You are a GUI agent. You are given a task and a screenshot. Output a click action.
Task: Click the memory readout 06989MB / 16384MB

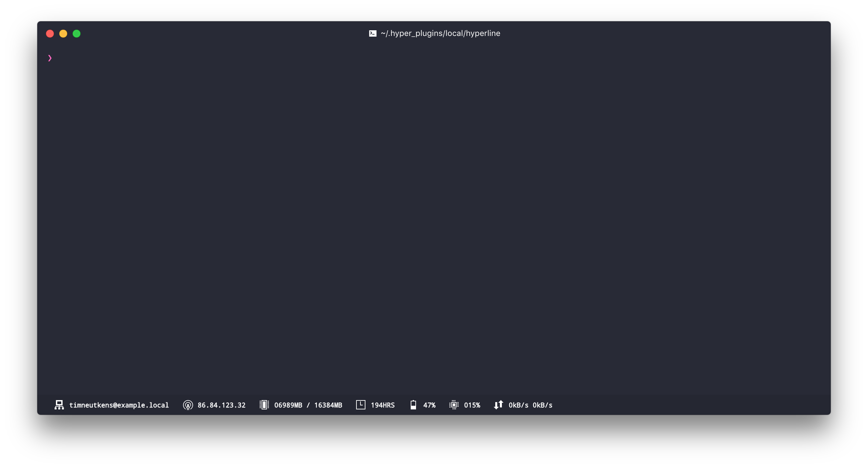pos(308,405)
